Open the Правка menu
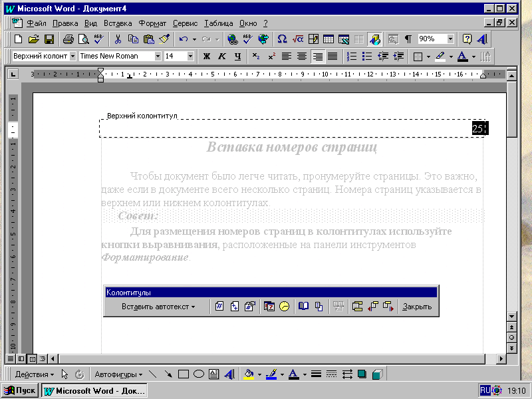This screenshot has width=532, height=399. [65, 23]
